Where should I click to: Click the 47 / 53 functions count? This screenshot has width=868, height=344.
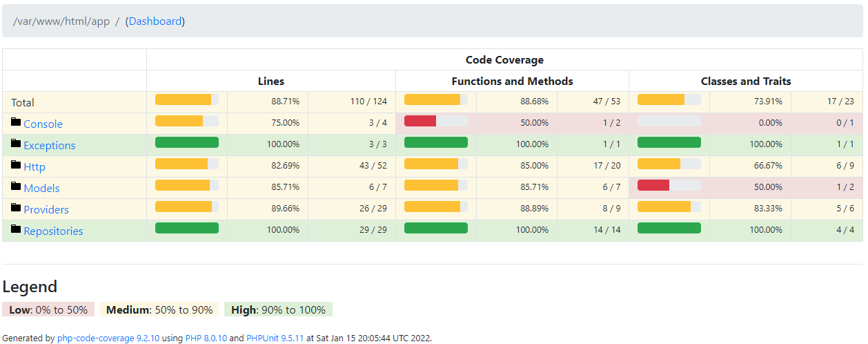pyautogui.click(x=606, y=102)
